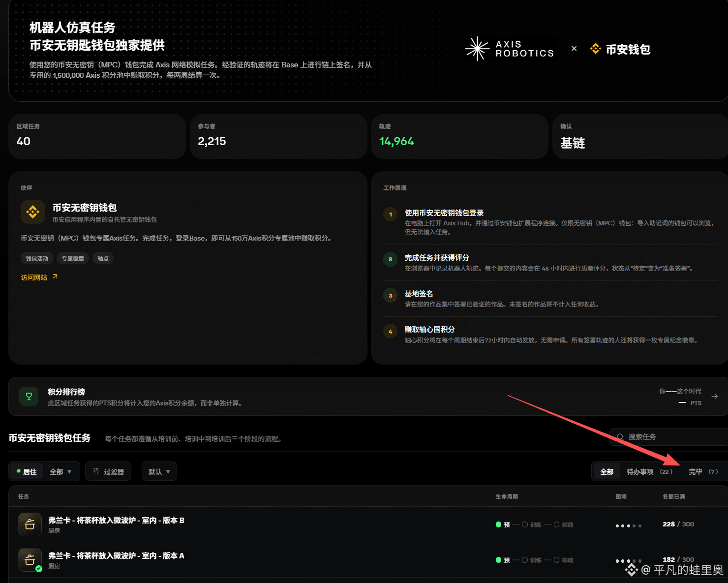Image resolution: width=728 pixels, height=583 pixels.
Task: Click the 困难 column header
Action: click(621, 496)
